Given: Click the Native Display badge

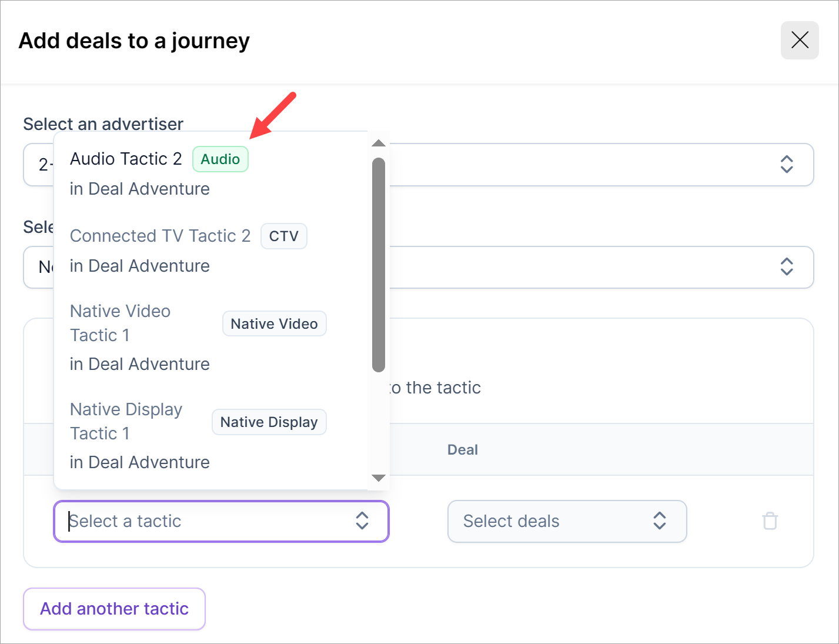Looking at the screenshot, I should [269, 422].
